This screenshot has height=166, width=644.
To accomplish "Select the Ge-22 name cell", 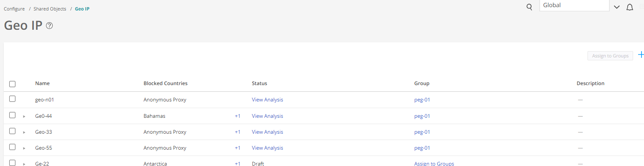I will click(x=42, y=163).
